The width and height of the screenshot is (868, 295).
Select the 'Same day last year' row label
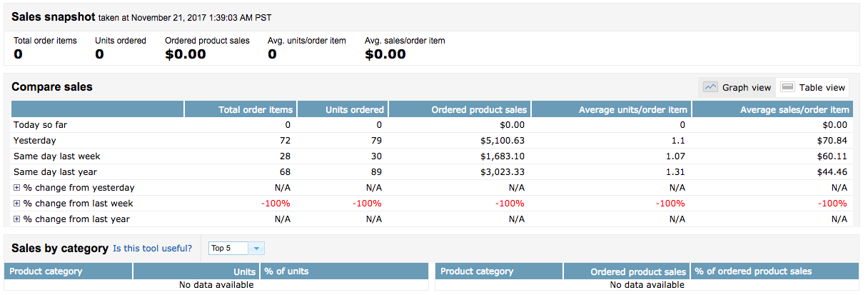[x=55, y=172]
